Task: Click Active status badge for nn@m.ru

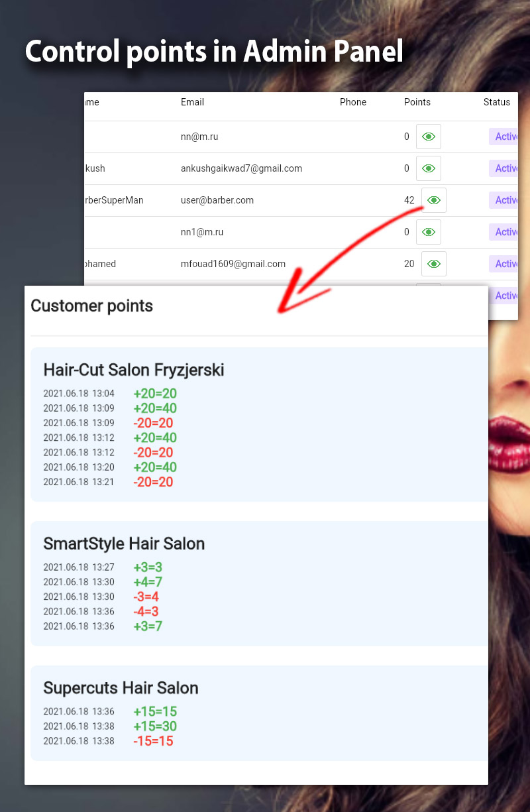Action: [x=503, y=137]
